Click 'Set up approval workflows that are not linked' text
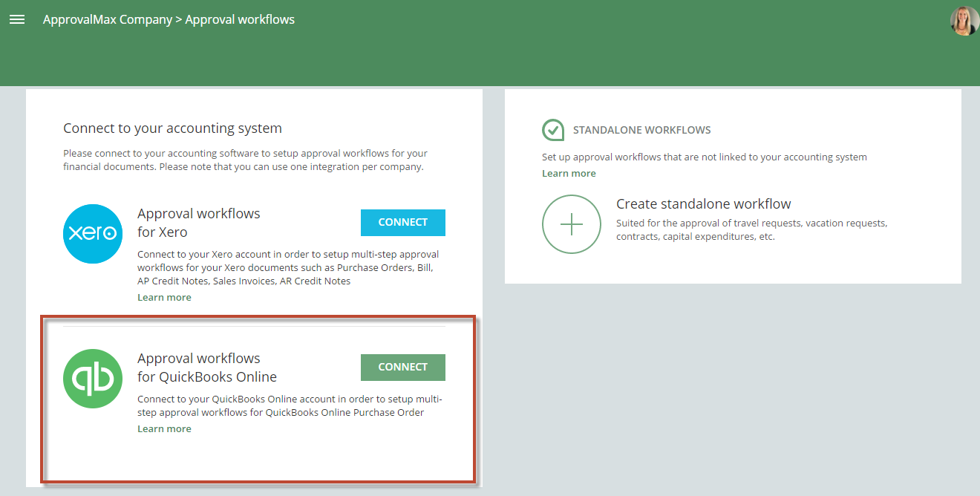980x496 pixels. pyautogui.click(x=705, y=157)
